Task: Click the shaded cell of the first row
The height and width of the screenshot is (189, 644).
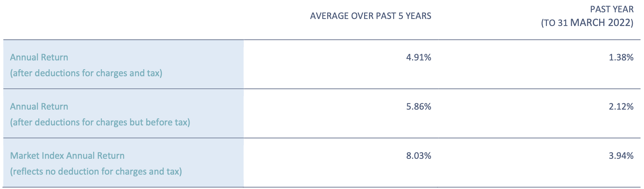Action: 123,64
